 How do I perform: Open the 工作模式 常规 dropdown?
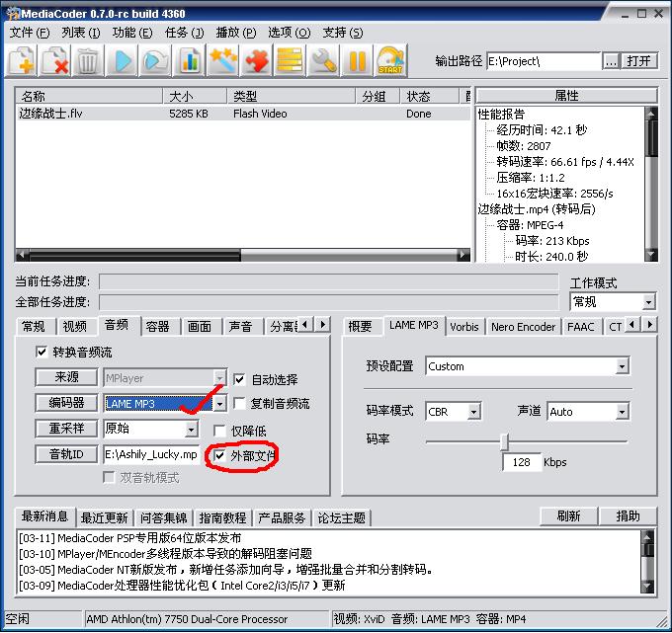click(649, 302)
